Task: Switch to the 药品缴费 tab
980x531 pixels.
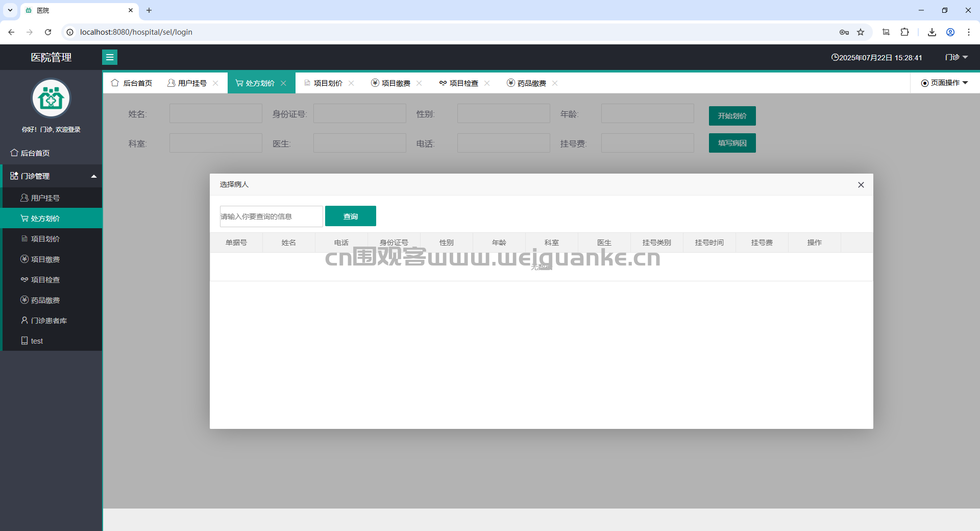Action: coord(526,83)
